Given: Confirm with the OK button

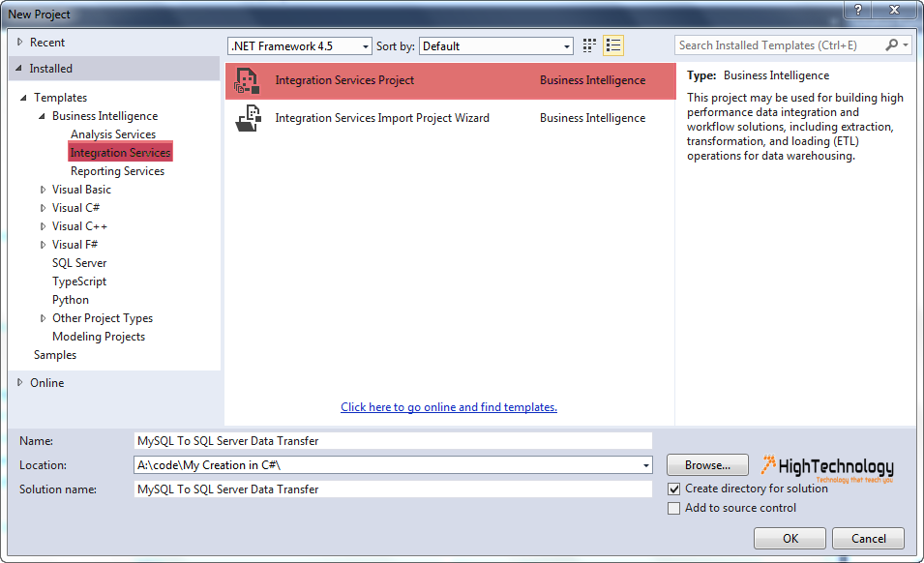Looking at the screenshot, I should click(x=790, y=538).
